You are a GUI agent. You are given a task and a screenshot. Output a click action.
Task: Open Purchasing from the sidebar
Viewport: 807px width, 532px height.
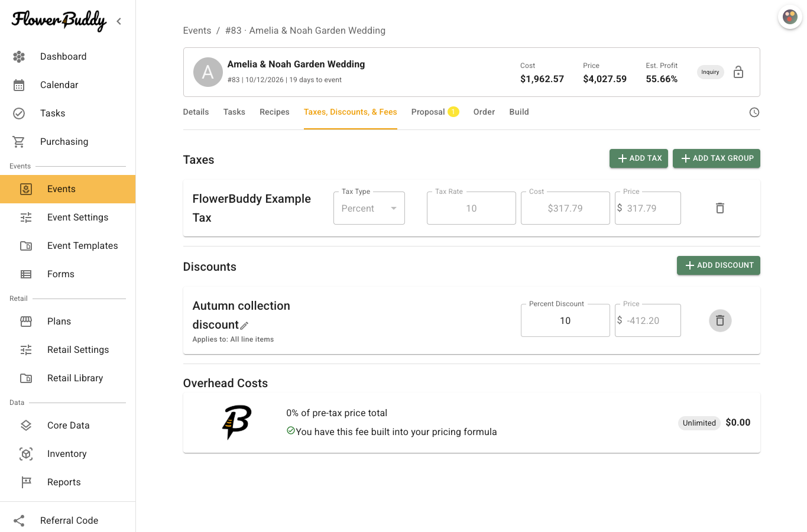[67, 142]
